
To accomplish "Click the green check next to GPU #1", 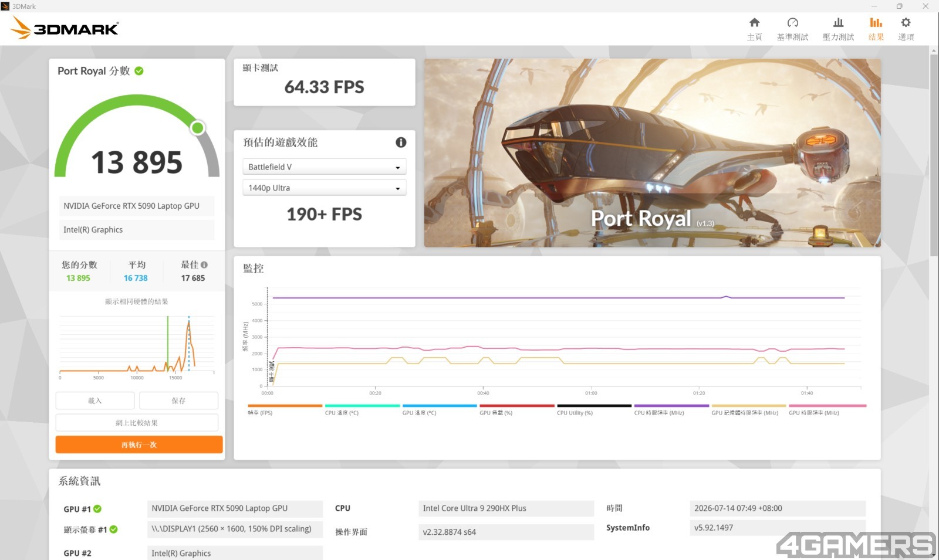I will click(97, 509).
